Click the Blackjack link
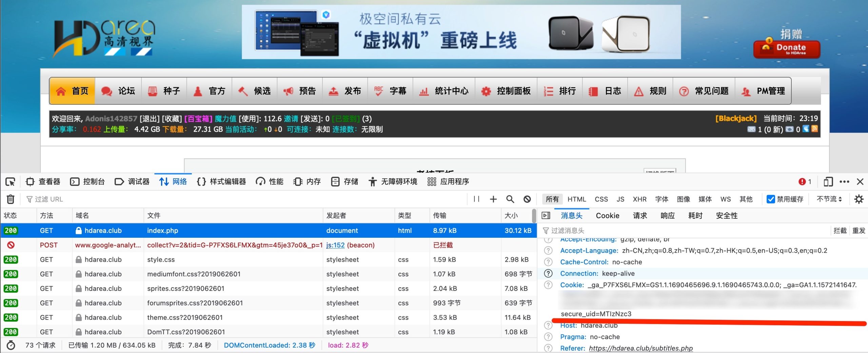Screen dimensions: 868x353 point(736,118)
